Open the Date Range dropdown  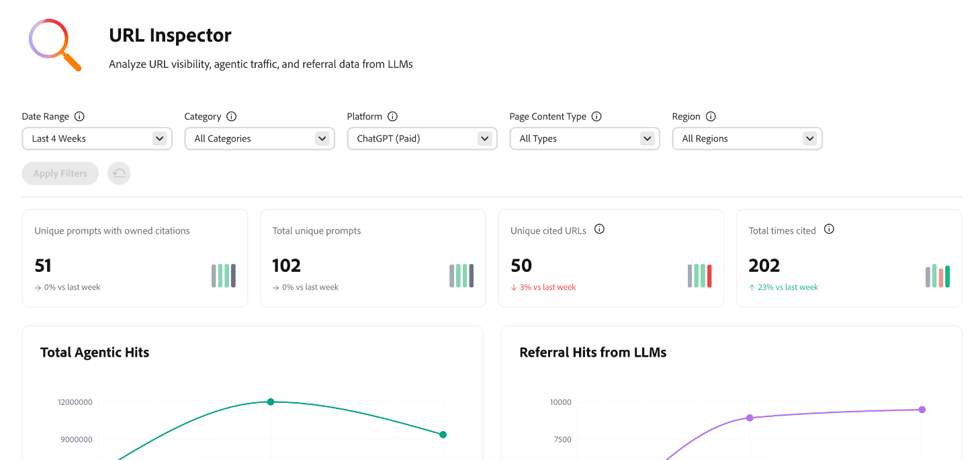tap(97, 138)
